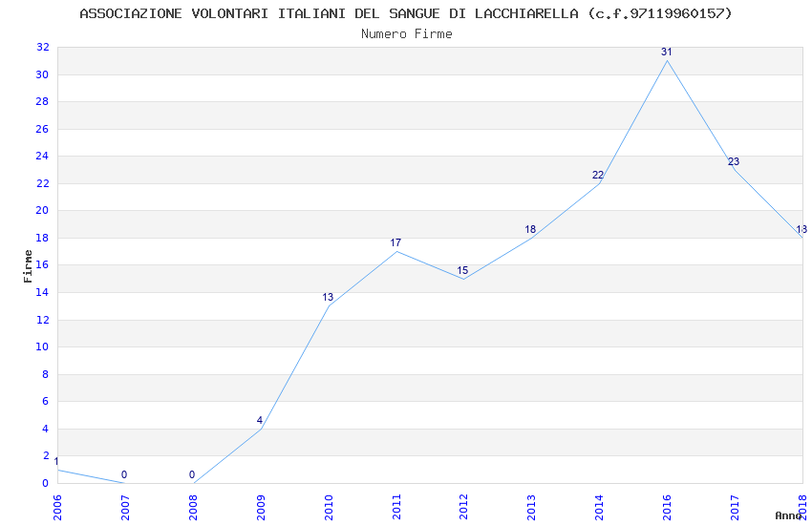The height and width of the screenshot is (525, 812).
Task: Click y-axis tick value 24
Action: (x=42, y=156)
